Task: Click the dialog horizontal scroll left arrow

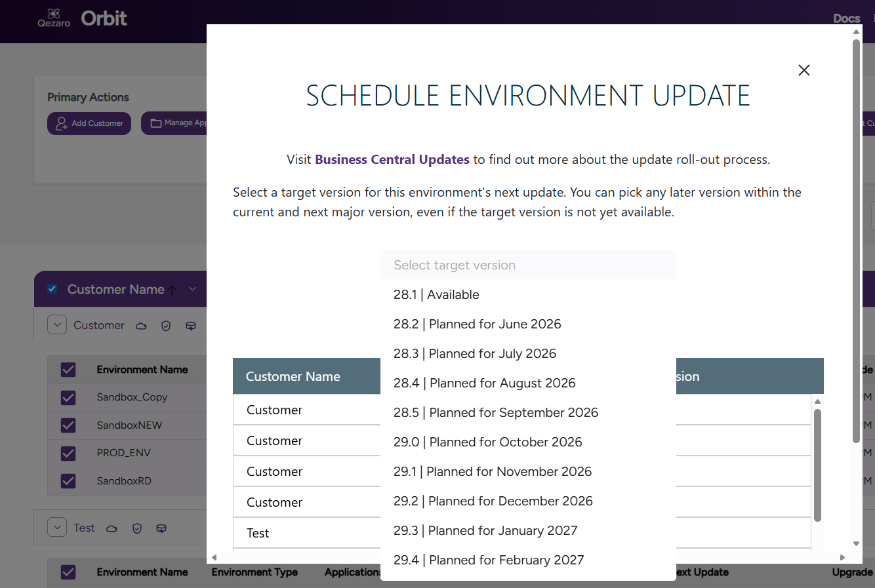Action: click(x=214, y=557)
